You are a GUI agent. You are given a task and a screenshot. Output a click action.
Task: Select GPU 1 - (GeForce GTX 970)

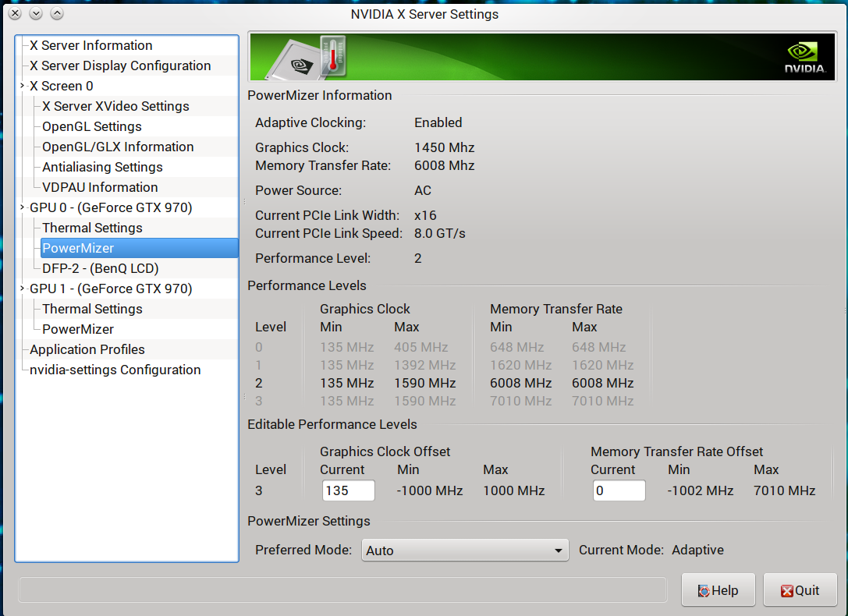[111, 289]
